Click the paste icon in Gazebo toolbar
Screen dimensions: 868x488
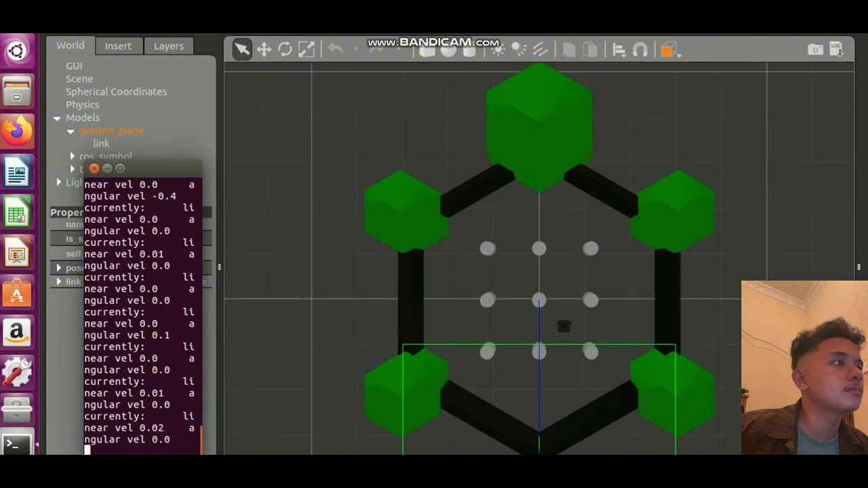coord(591,49)
